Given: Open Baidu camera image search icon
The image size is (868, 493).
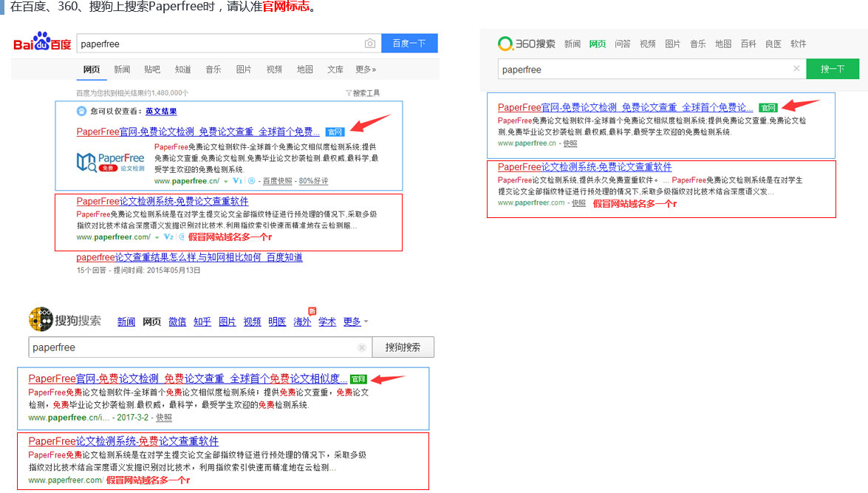Looking at the screenshot, I should pos(370,43).
